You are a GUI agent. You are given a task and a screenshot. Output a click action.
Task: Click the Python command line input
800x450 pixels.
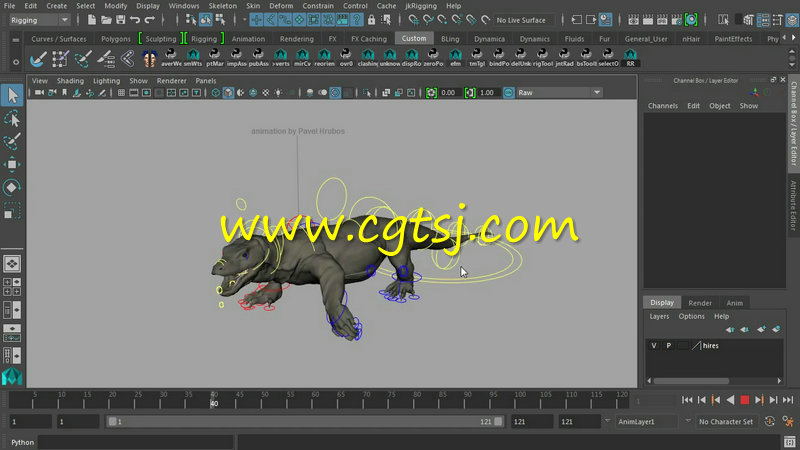click(136, 442)
